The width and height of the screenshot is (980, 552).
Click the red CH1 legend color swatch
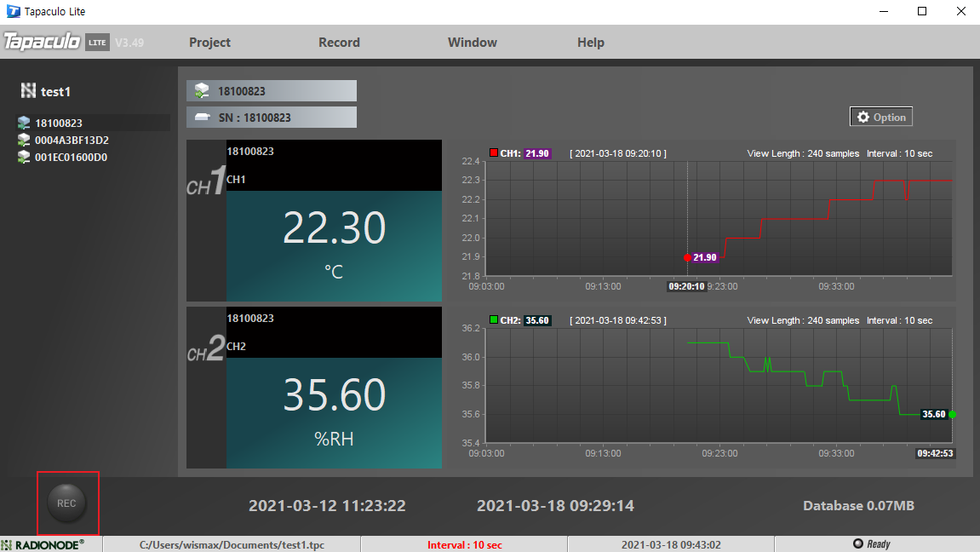click(494, 152)
